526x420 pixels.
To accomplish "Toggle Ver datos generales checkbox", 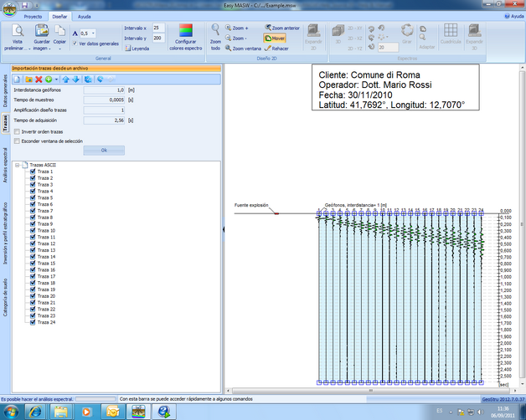I will click(75, 44).
